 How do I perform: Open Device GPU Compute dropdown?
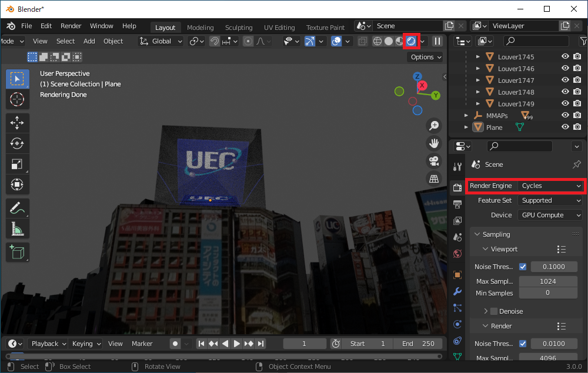[550, 215]
